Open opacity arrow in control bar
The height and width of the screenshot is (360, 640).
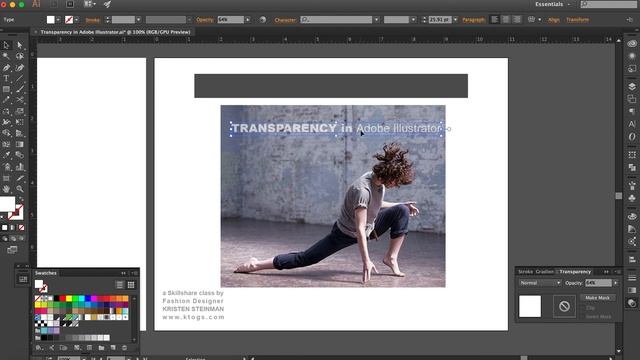(x=247, y=20)
